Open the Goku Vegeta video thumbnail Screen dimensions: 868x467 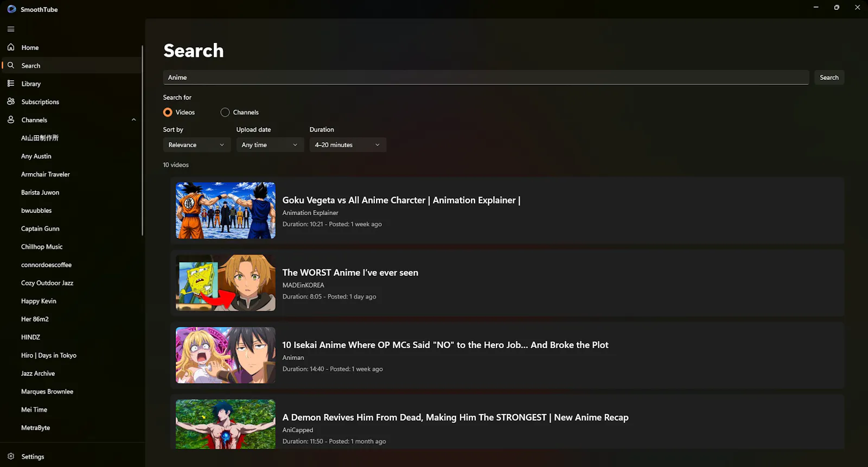pyautogui.click(x=226, y=210)
